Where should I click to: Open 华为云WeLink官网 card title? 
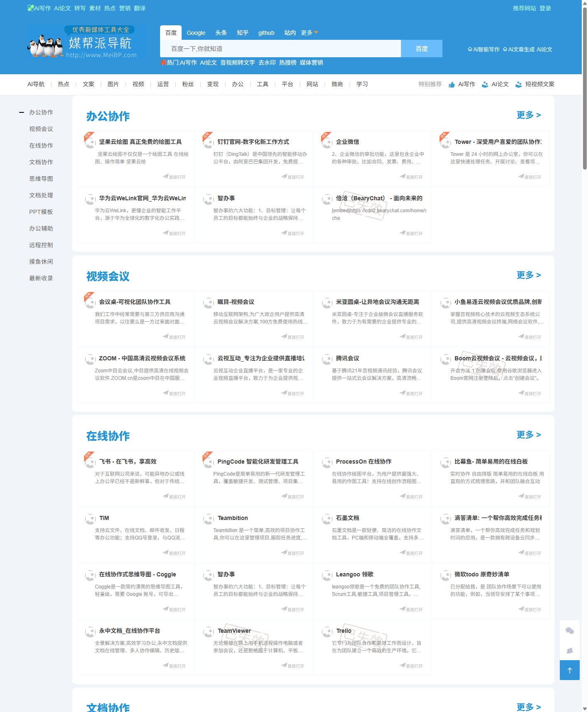point(142,198)
